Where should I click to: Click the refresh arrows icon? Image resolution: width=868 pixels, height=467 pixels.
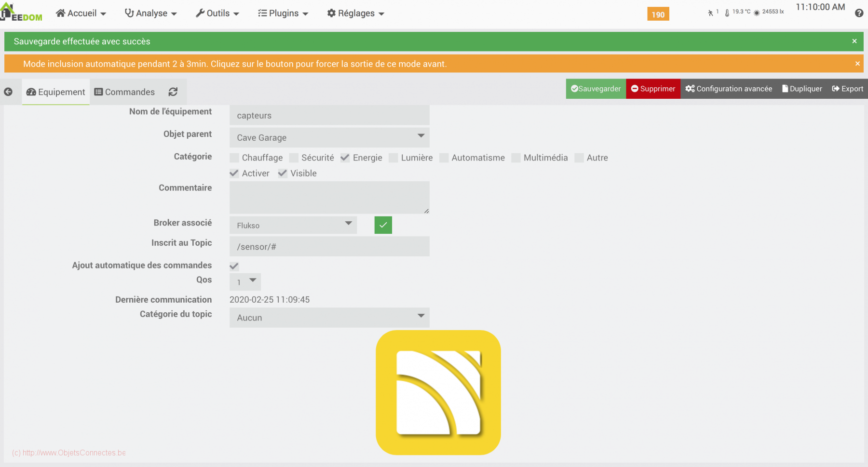173,92
